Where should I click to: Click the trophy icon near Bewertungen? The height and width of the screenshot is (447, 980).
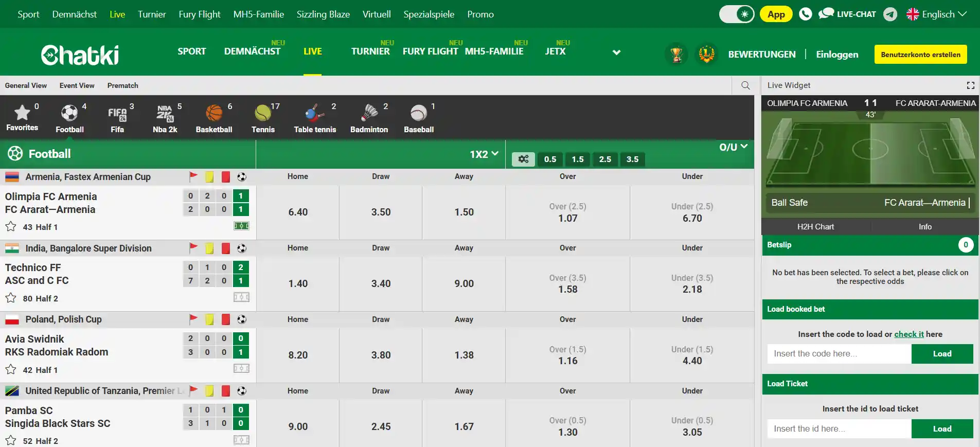pos(676,54)
